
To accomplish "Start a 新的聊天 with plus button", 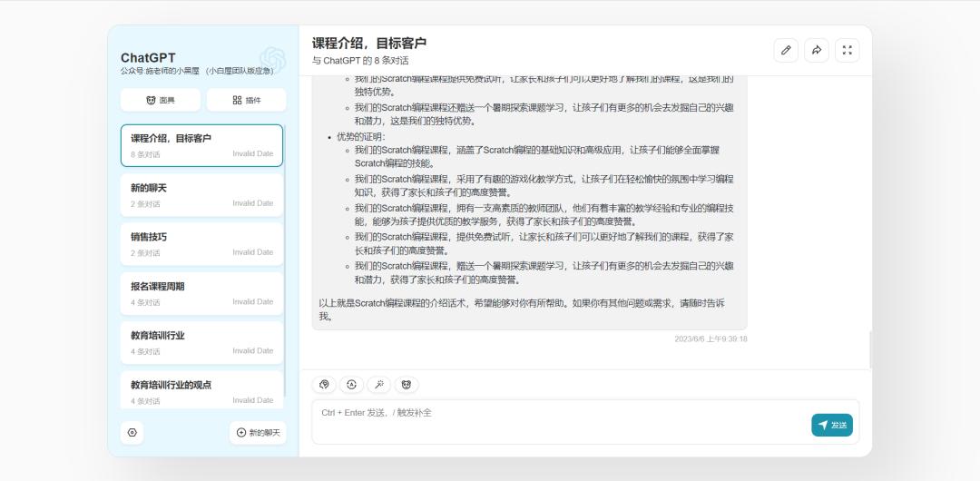I will point(258,433).
